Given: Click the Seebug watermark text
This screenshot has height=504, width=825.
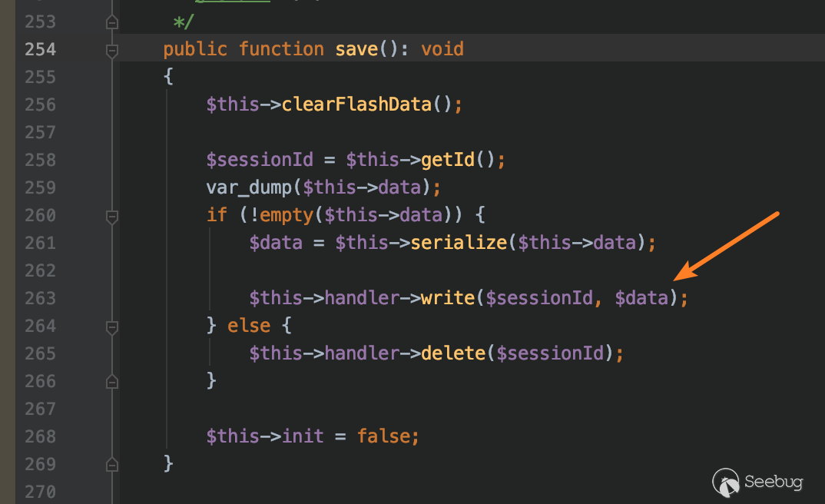Looking at the screenshot, I should click(x=774, y=482).
